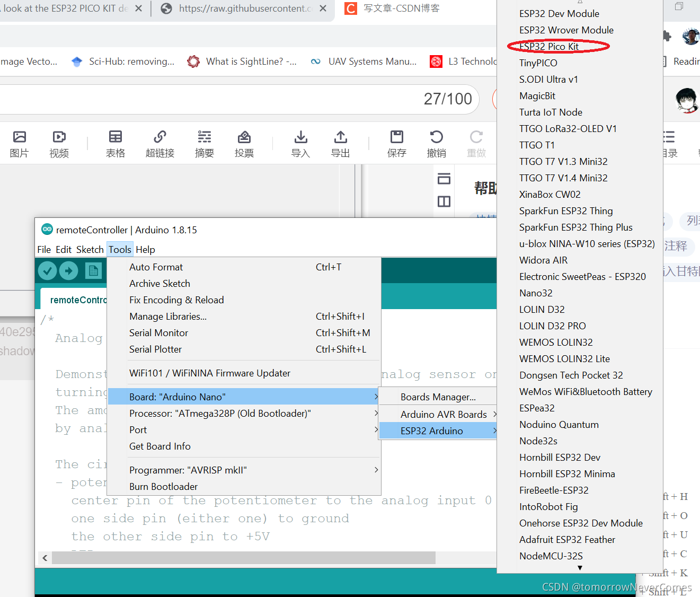Select Auto Format from Tools menu
This screenshot has width=700, height=597.
tap(244, 267)
